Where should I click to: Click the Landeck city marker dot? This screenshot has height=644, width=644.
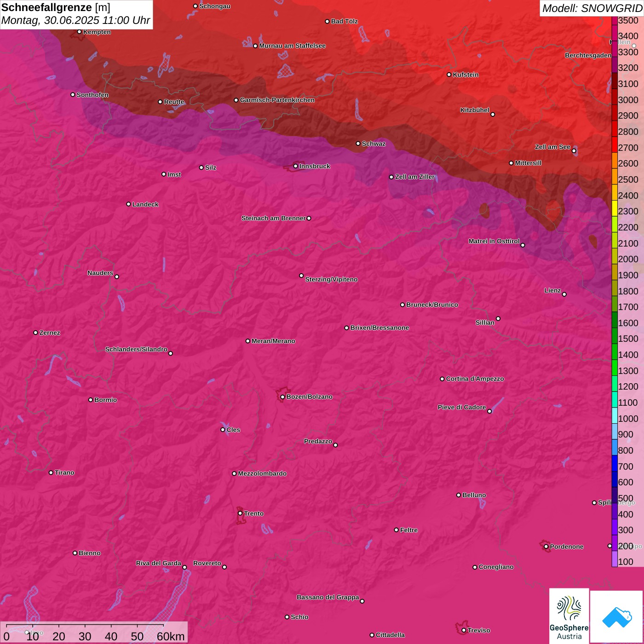pos(129,204)
